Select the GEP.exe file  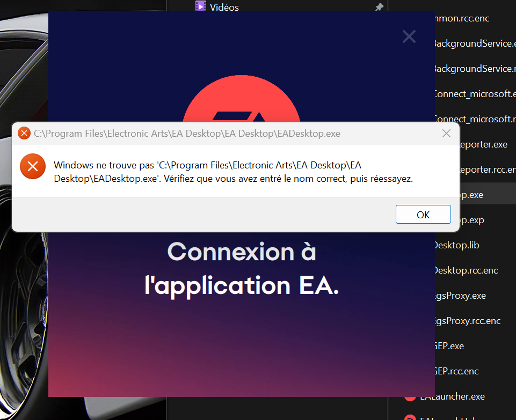click(x=449, y=346)
